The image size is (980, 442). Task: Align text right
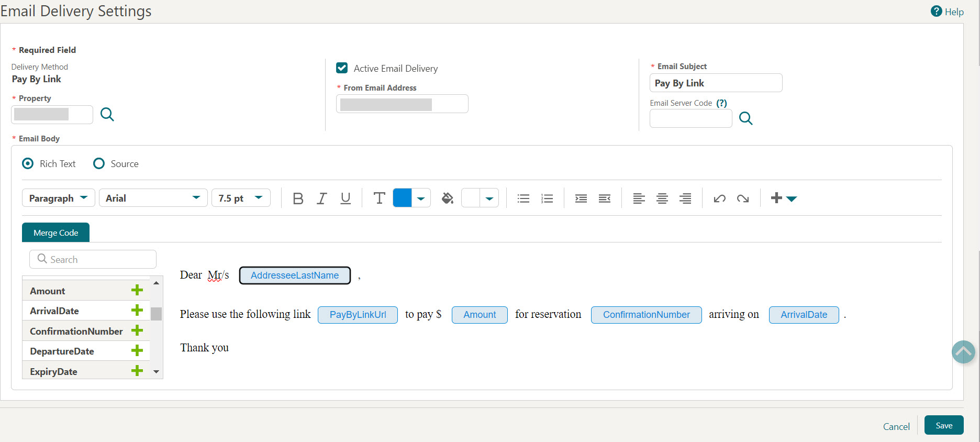tap(685, 198)
